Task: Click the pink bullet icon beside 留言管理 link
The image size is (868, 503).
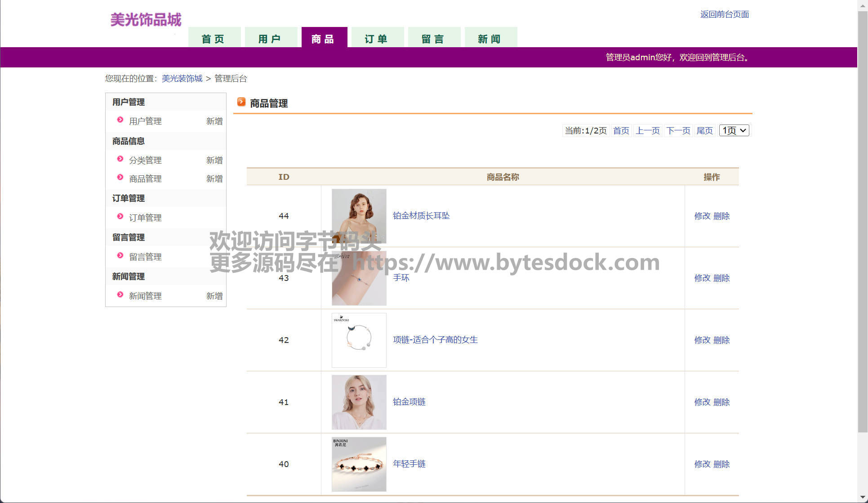Action: (120, 255)
